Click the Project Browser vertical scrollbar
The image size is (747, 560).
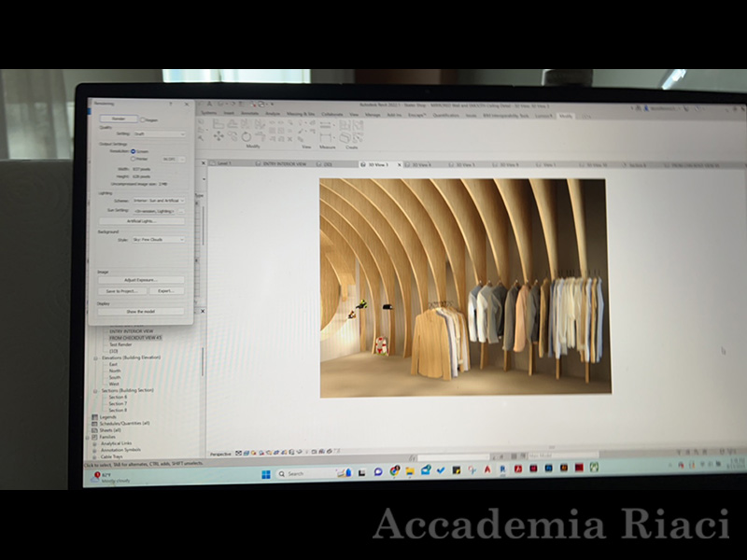(203, 362)
